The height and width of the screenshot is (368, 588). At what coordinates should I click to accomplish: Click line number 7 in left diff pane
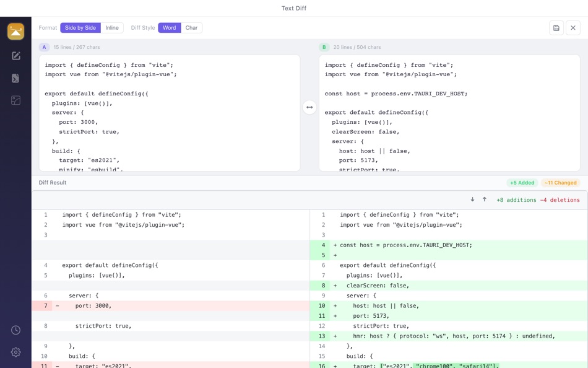45,305
